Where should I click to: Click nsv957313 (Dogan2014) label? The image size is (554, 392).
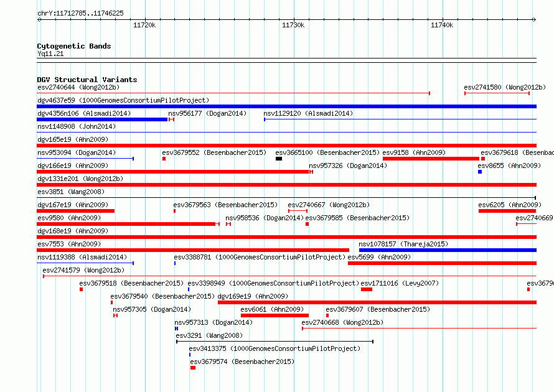click(x=214, y=322)
